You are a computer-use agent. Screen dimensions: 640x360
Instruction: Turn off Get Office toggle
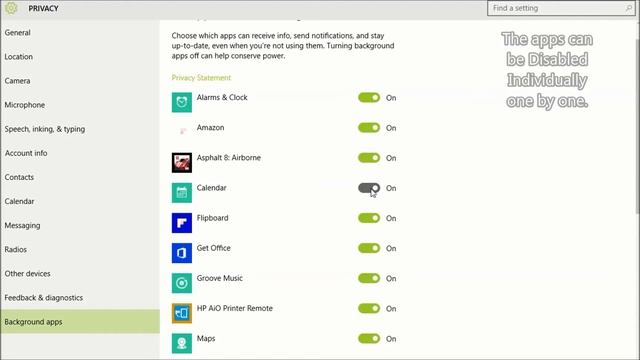pos(369,249)
